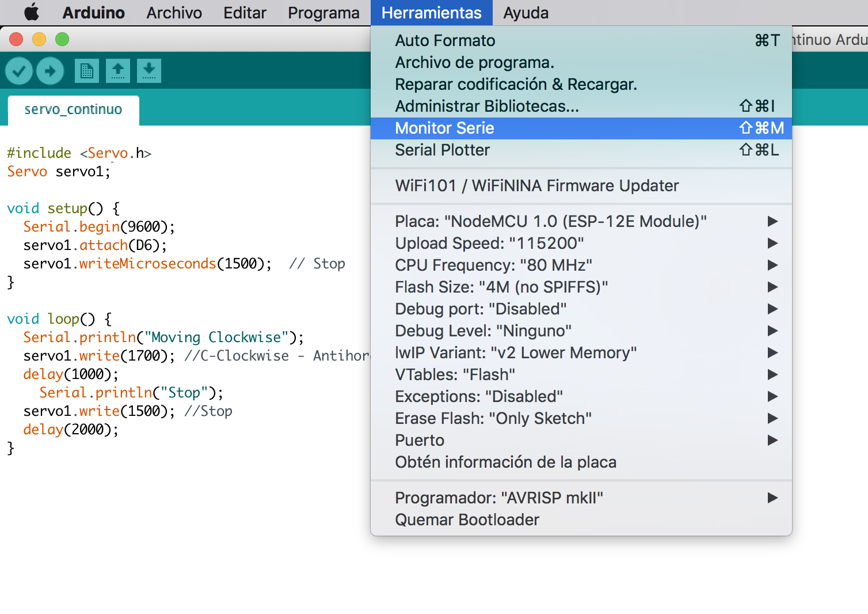
Task: Choose Auto Formato from the menu
Action: (x=581, y=40)
